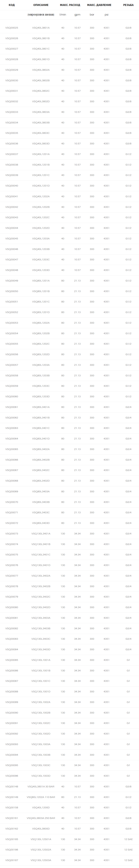Viewport: 139px width, 868px height.
Task: Click code VSQ00187 in last row
Action: (x=12, y=860)
